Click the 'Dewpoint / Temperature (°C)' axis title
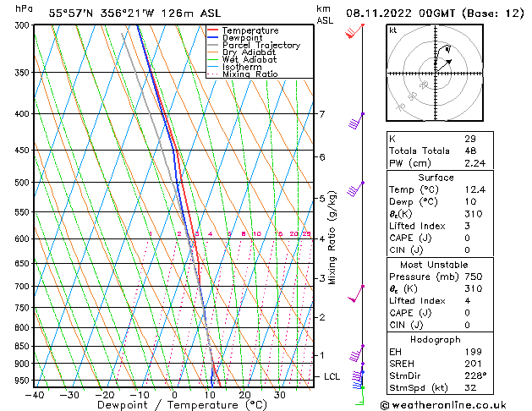The height and width of the screenshot is (411, 532). (x=182, y=405)
